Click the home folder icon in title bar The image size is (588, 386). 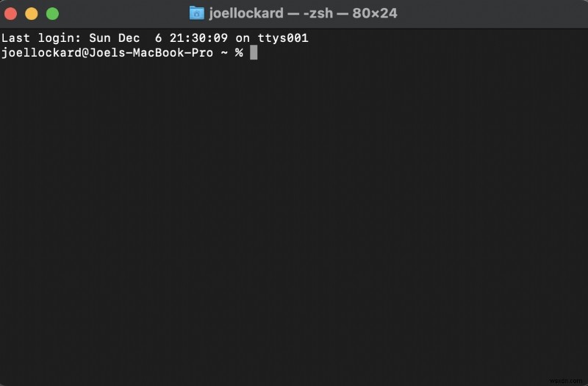coord(196,13)
